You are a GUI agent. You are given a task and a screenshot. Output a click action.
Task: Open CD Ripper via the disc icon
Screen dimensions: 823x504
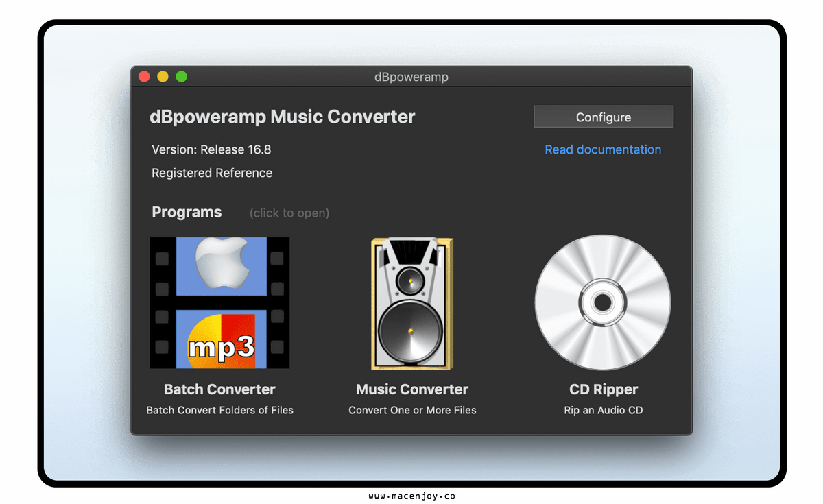tap(603, 302)
